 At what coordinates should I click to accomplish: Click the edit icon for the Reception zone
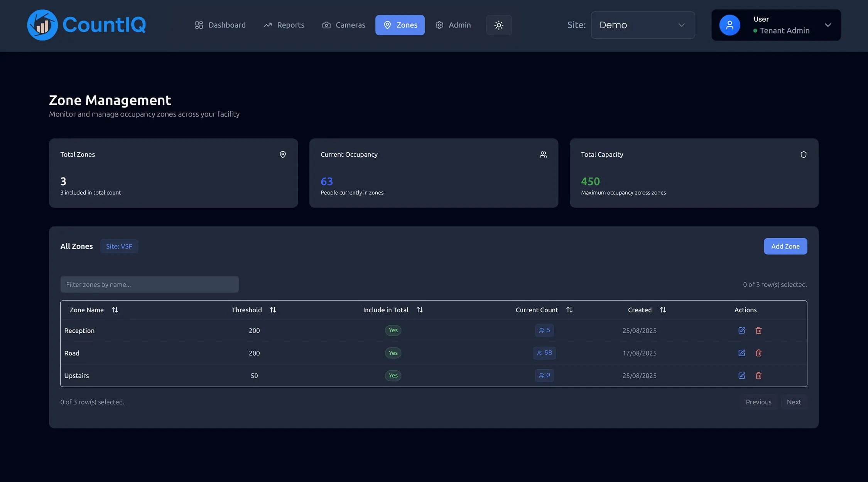click(741, 330)
